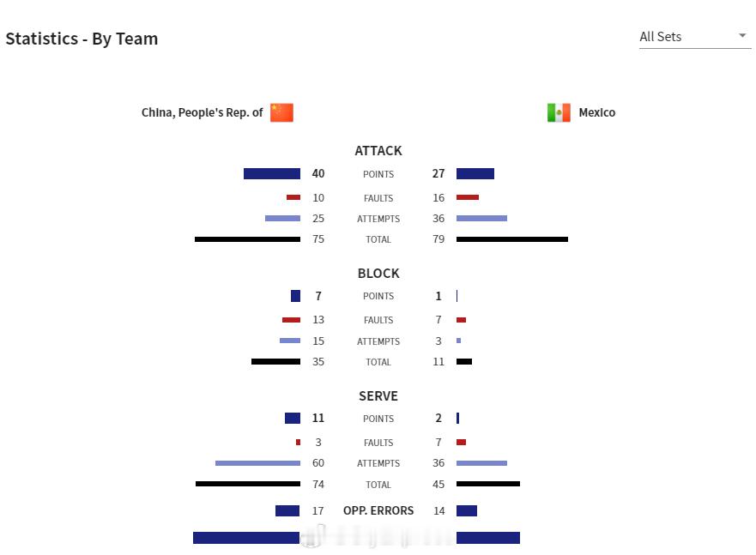Click Mexico's serve total bar showing 45

pyautogui.click(x=488, y=484)
